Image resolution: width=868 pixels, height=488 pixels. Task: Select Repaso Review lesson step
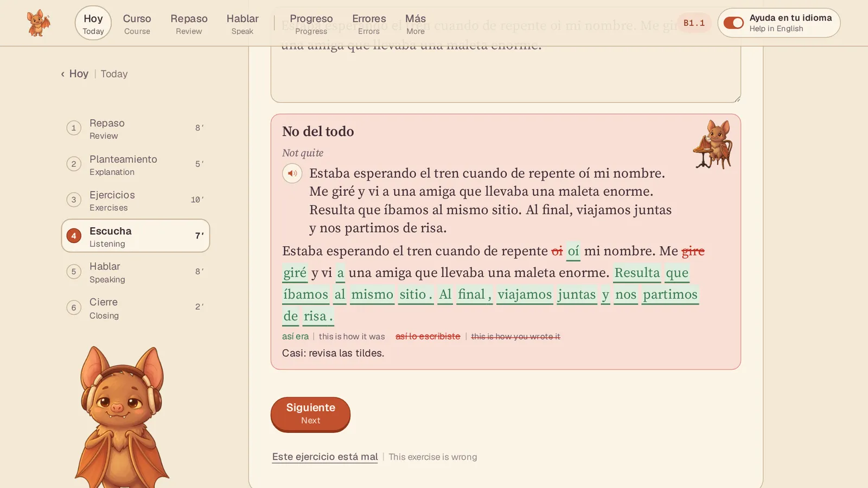tap(136, 129)
